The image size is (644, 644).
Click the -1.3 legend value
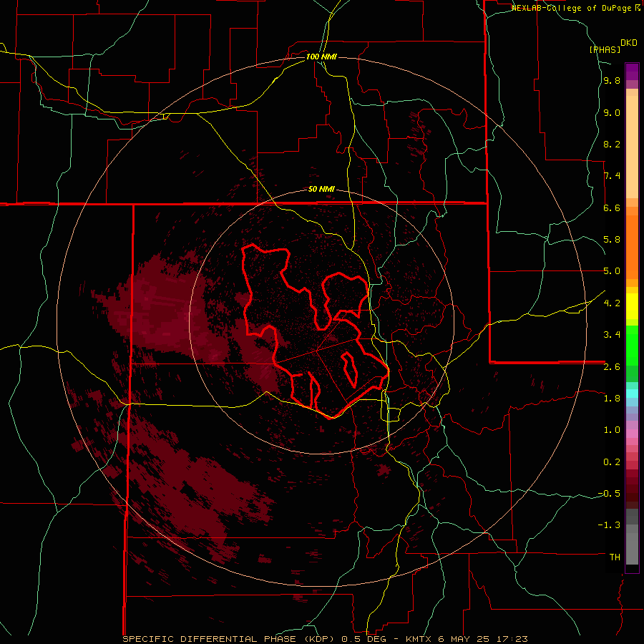pyautogui.click(x=609, y=525)
